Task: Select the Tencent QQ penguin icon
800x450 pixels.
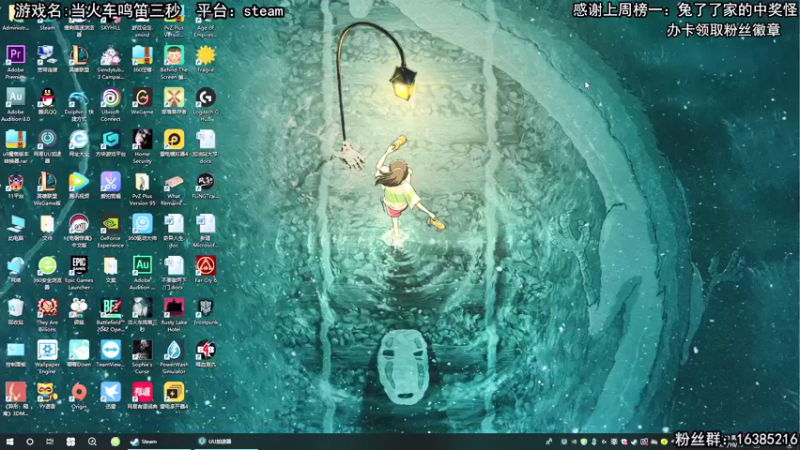Action: point(47,97)
